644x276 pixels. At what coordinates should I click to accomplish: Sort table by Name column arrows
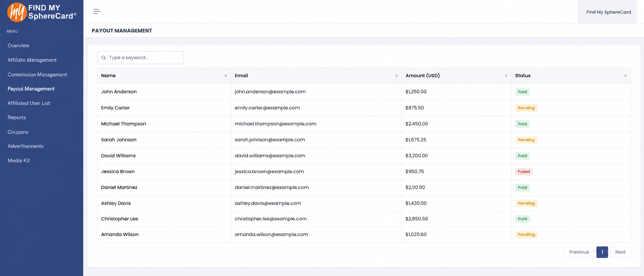[226, 76]
